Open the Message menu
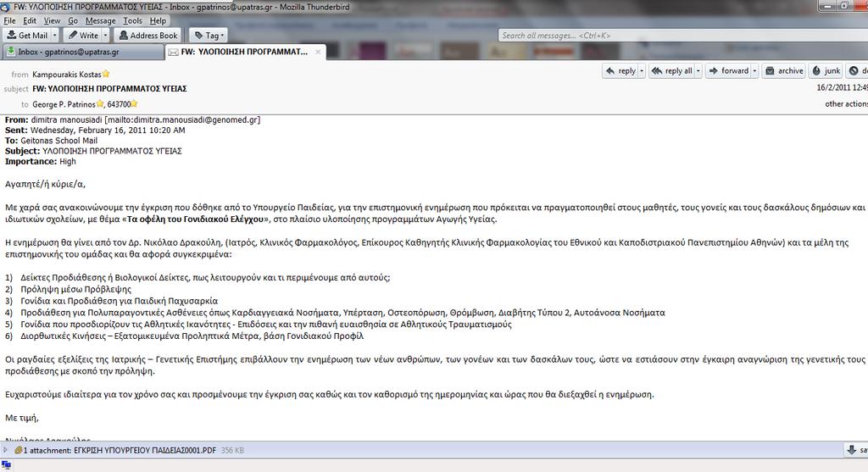This screenshot has width=868, height=472. point(101,20)
